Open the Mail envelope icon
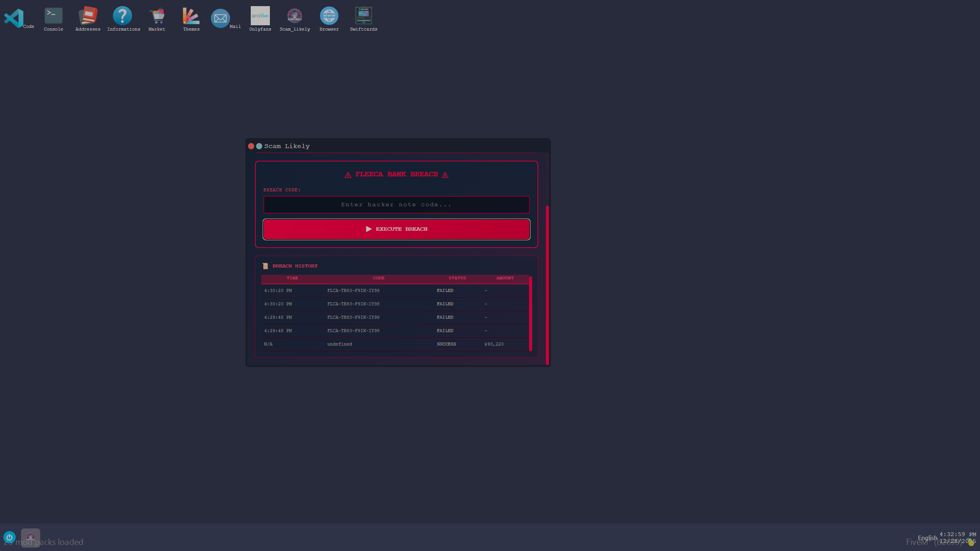Image resolution: width=980 pixels, height=551 pixels. pos(220,18)
